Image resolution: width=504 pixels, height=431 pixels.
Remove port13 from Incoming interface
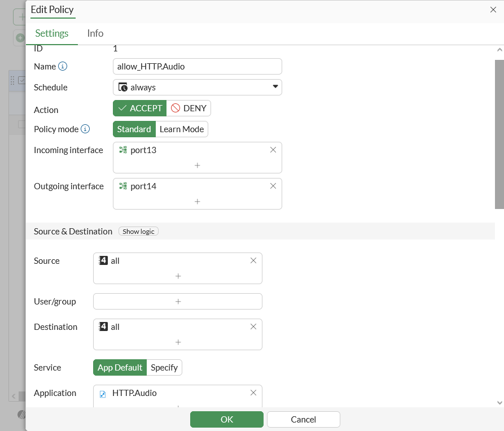[273, 150]
